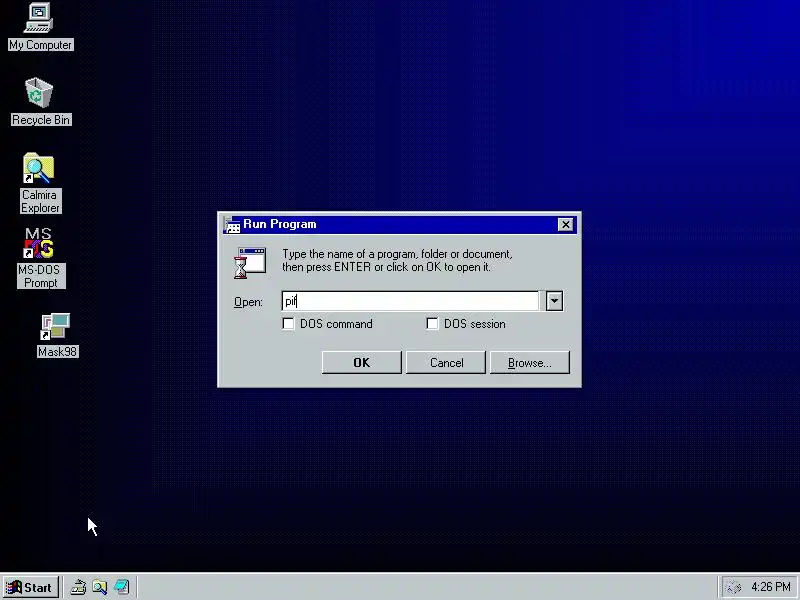Expand the Open field history dropdown
This screenshot has height=600, width=800.
554,301
